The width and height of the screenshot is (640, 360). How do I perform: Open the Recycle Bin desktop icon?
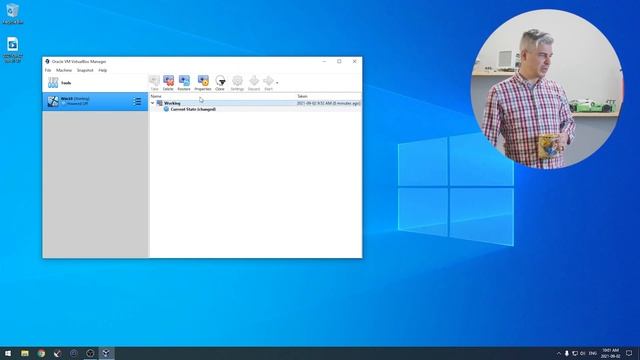click(13, 14)
